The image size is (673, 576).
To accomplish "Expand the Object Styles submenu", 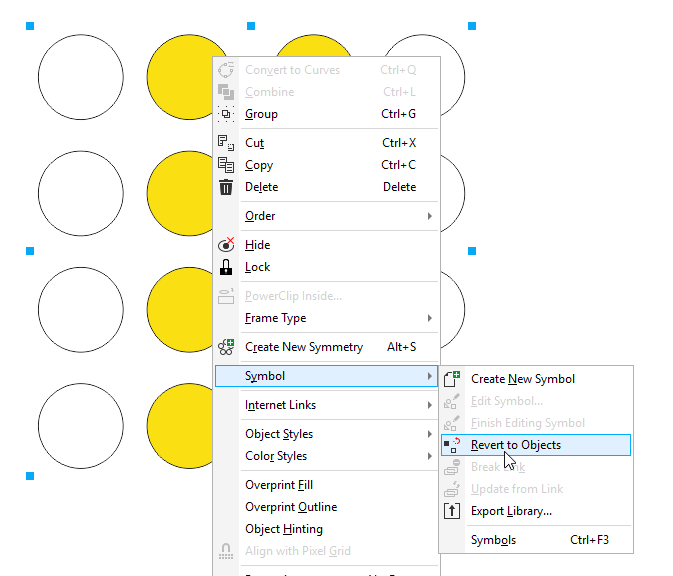I will [x=430, y=434].
